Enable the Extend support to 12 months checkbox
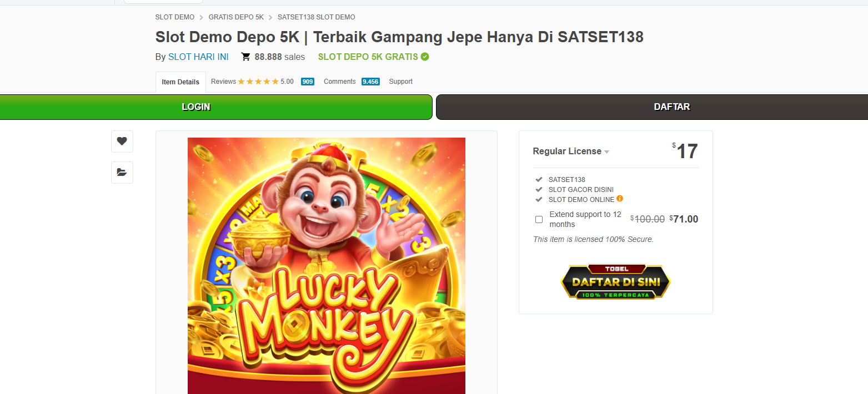This screenshot has width=868, height=394. pos(539,219)
